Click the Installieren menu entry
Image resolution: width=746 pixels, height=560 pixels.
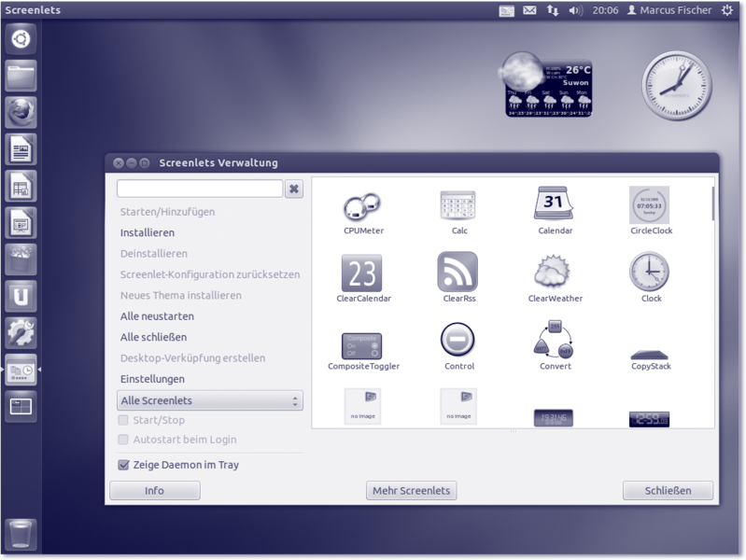pos(148,232)
